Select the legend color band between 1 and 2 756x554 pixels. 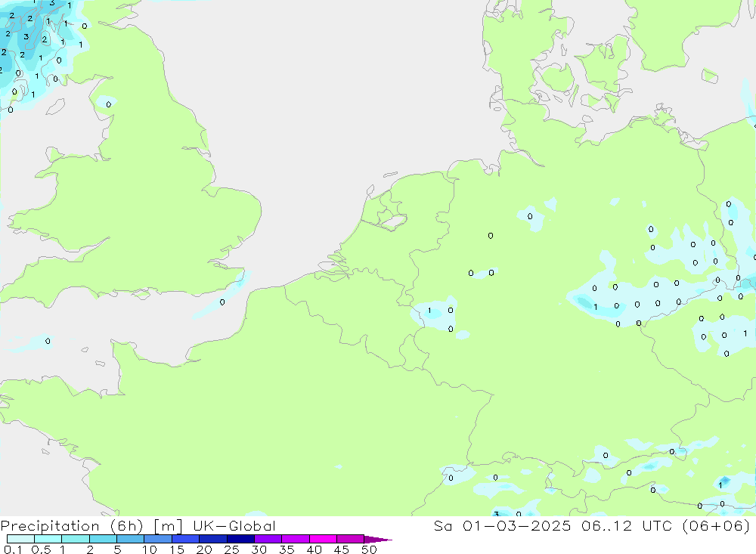click(x=76, y=539)
